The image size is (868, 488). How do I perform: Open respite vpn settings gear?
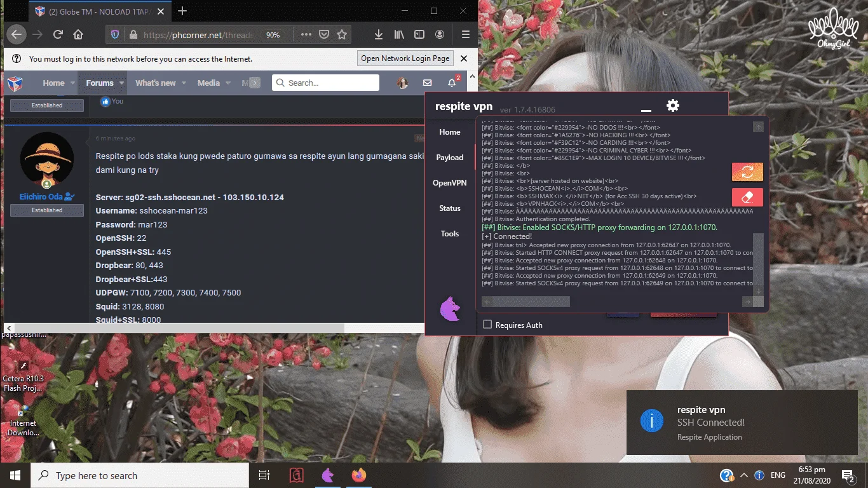[x=673, y=105]
